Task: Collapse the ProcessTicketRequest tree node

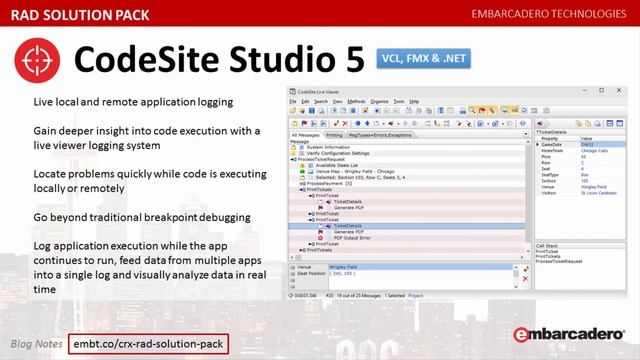Action: (x=292, y=159)
